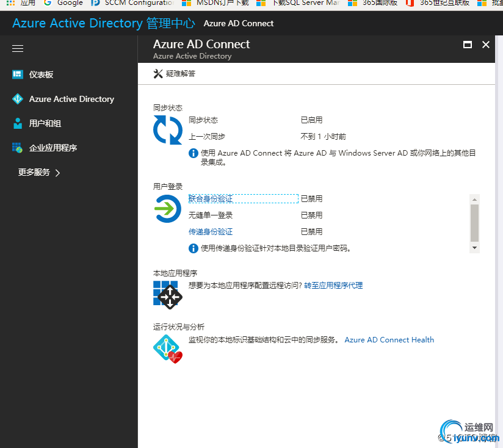This screenshot has width=503, height=448.
Task: Open 疑难解答 troubleshooting
Action: [174, 73]
